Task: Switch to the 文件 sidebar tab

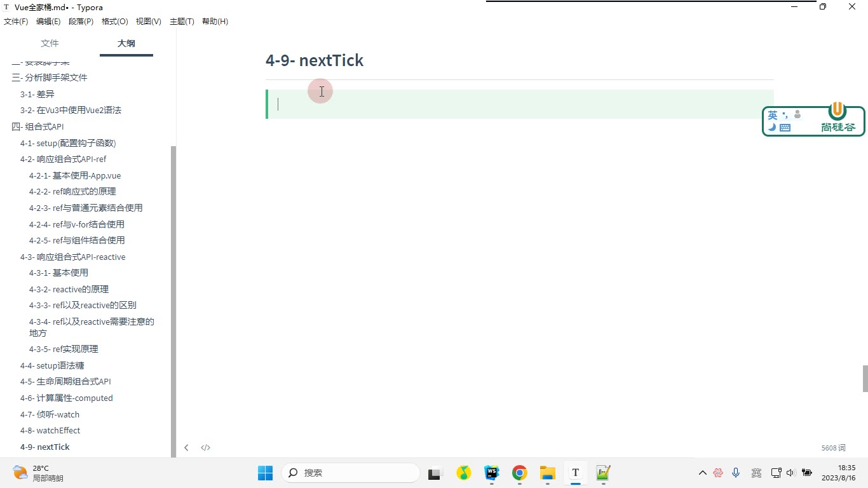Action: [x=50, y=43]
